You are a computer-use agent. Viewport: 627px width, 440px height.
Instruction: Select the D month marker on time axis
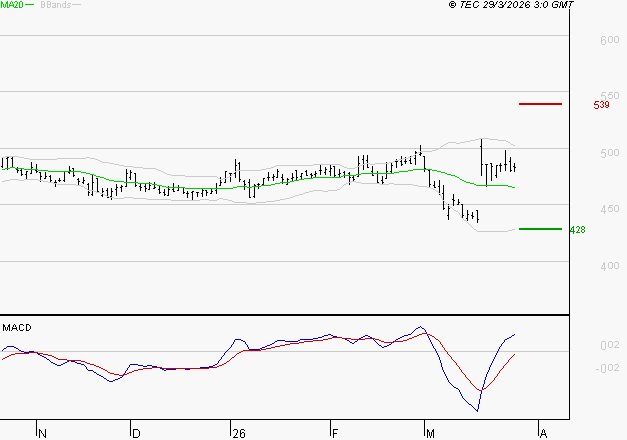[x=136, y=434]
